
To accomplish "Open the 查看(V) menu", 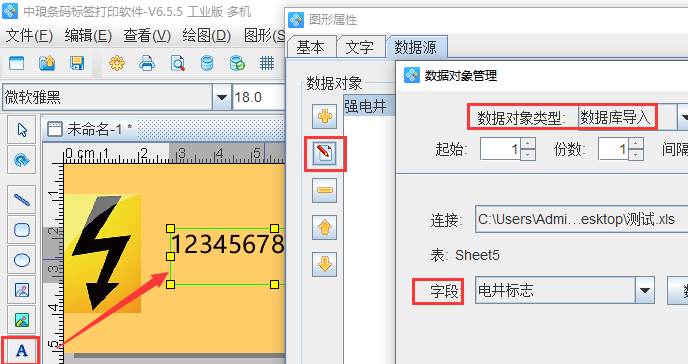I will click(x=147, y=36).
